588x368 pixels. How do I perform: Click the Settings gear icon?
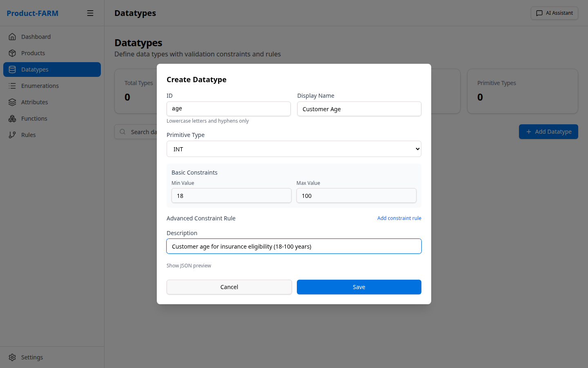pyautogui.click(x=12, y=357)
